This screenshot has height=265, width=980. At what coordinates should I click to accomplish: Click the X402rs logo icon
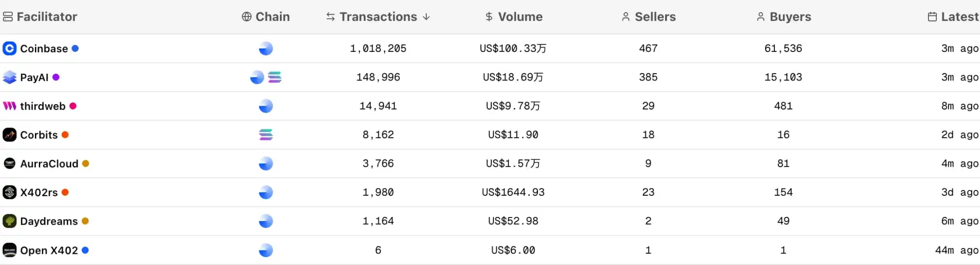tap(9, 192)
